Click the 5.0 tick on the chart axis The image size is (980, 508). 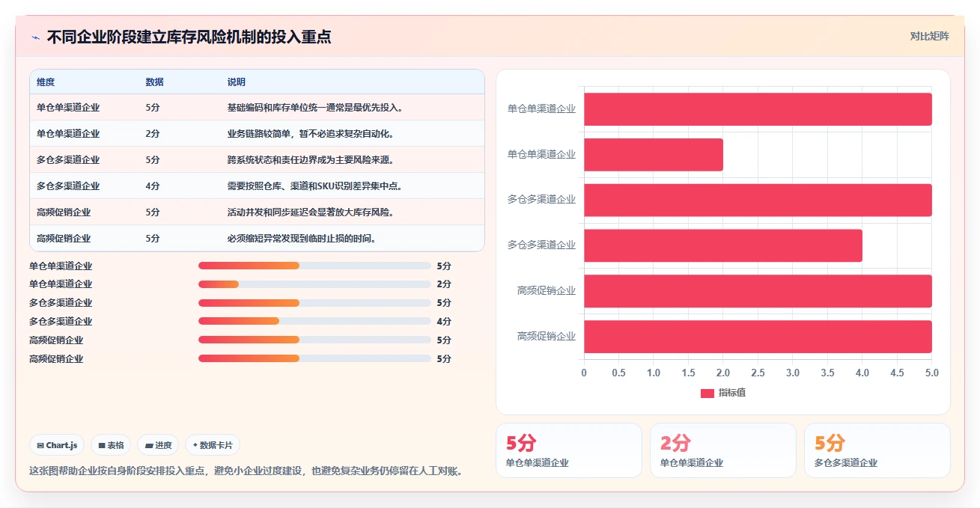pyautogui.click(x=931, y=373)
